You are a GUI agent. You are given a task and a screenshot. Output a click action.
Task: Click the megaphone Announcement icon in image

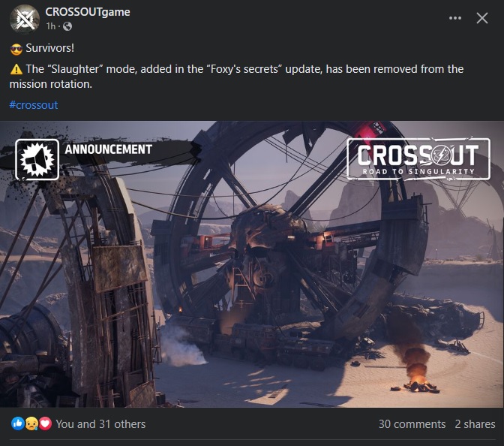point(37,159)
